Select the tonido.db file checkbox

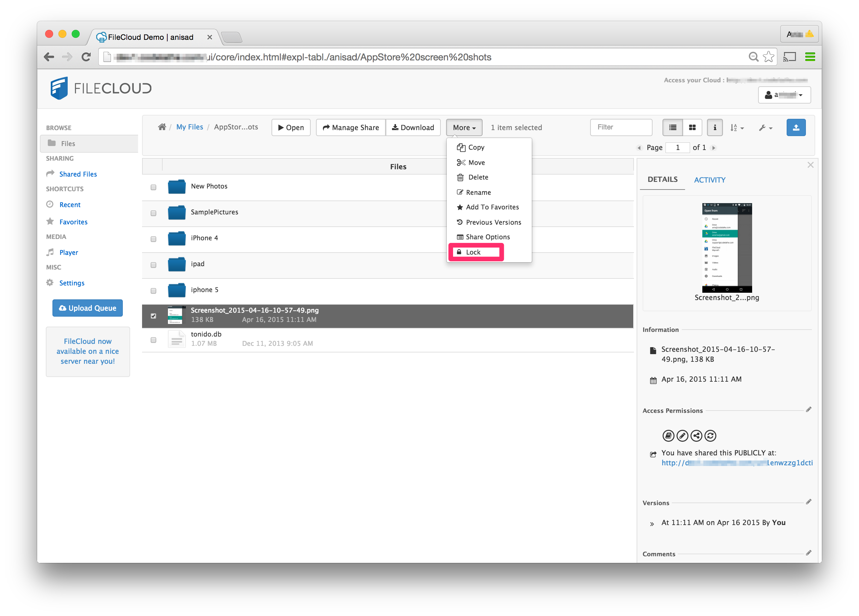click(x=153, y=340)
